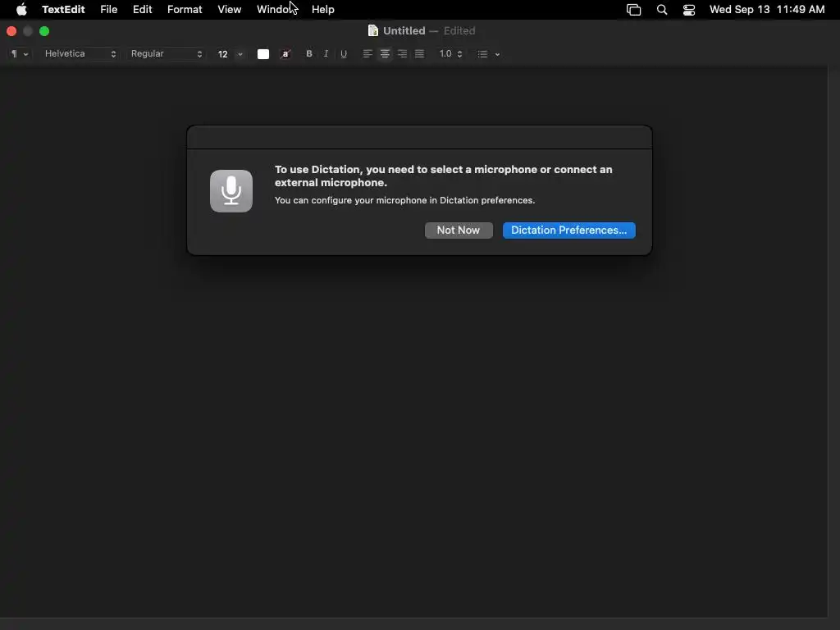Center align text
The height and width of the screenshot is (630, 840).
coord(385,54)
